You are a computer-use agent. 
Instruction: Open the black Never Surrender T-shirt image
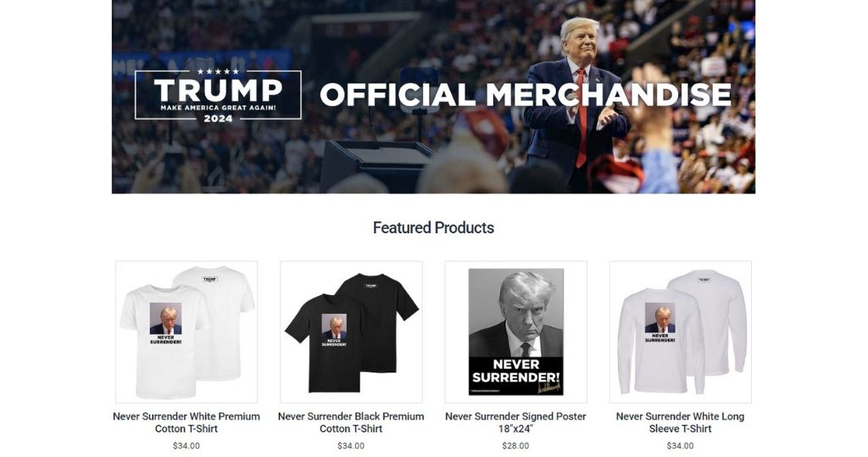[351, 332]
